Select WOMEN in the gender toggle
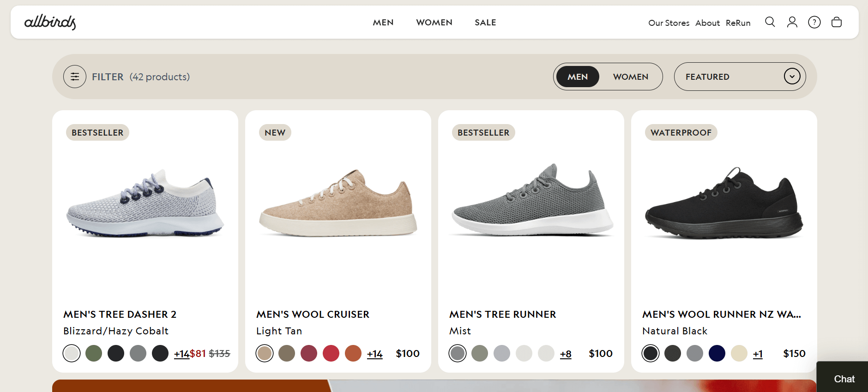The width and height of the screenshot is (868, 392). click(631, 77)
